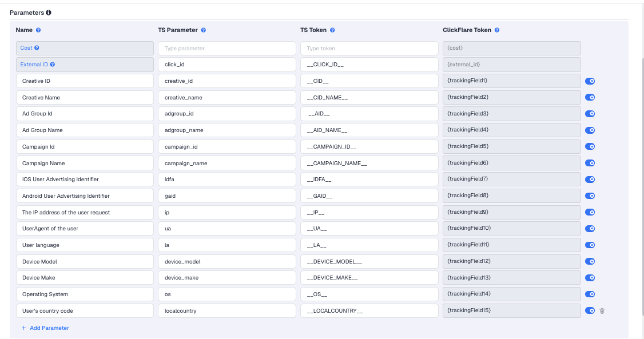Click the {trackingField1} token

(x=512, y=81)
